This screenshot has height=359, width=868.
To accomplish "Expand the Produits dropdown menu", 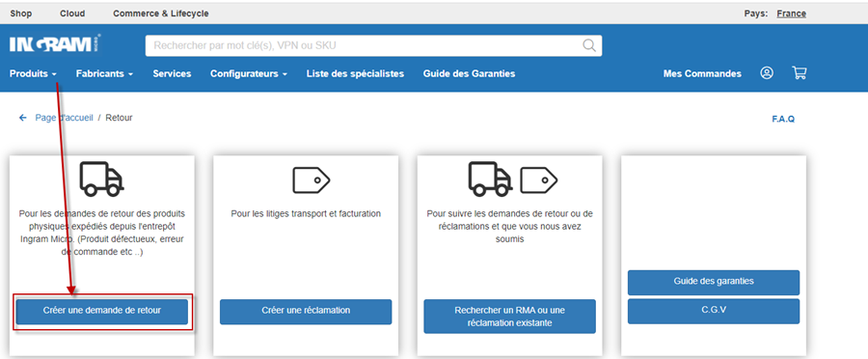I will [33, 73].
